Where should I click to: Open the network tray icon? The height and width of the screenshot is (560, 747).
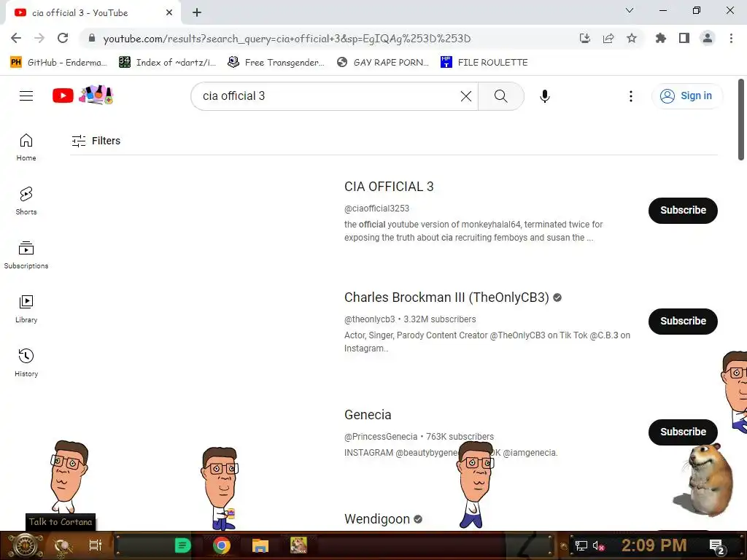click(x=581, y=545)
